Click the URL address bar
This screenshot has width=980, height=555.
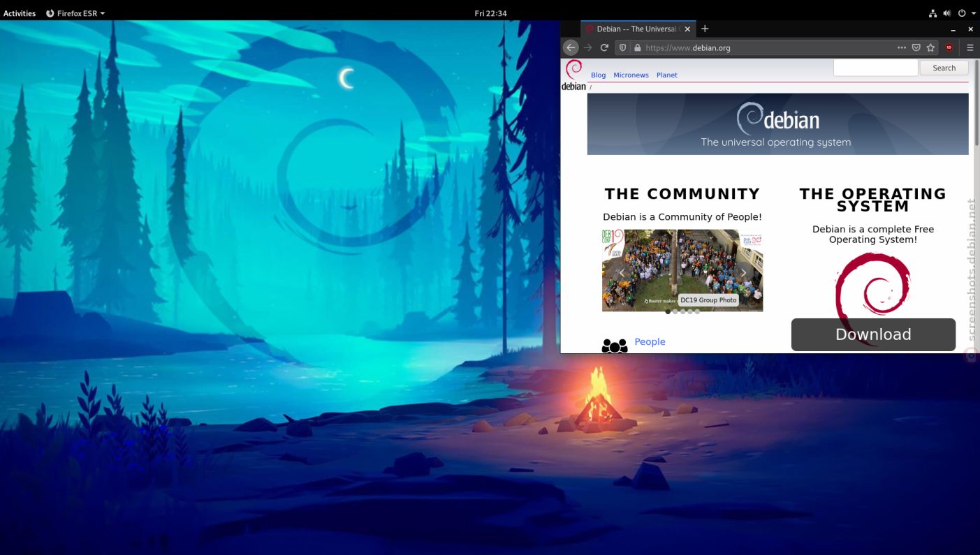[768, 48]
